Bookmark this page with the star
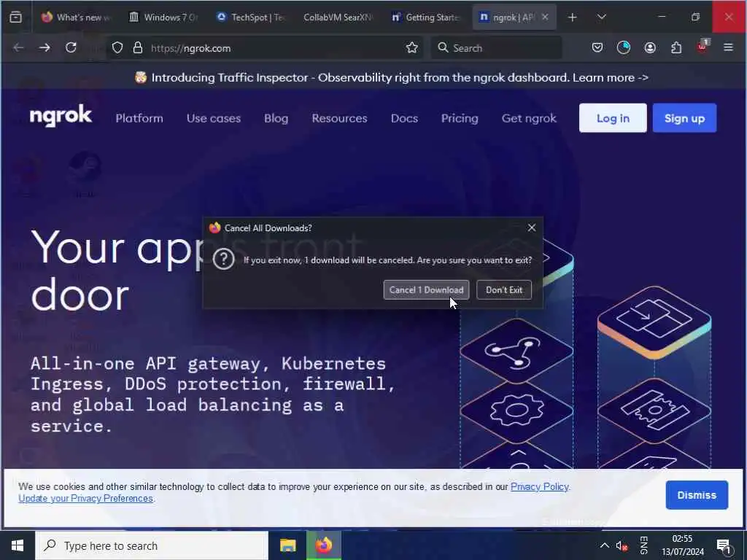Image resolution: width=747 pixels, height=560 pixels. tap(412, 47)
